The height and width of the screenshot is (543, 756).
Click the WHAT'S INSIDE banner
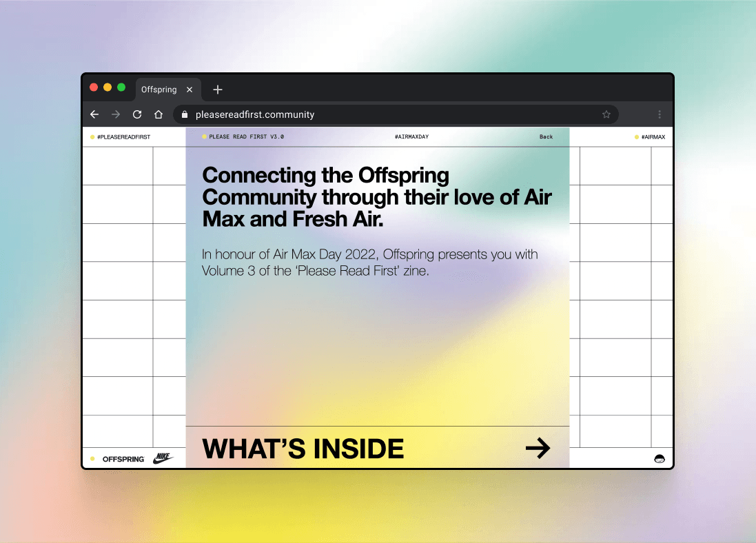pyautogui.click(x=303, y=448)
